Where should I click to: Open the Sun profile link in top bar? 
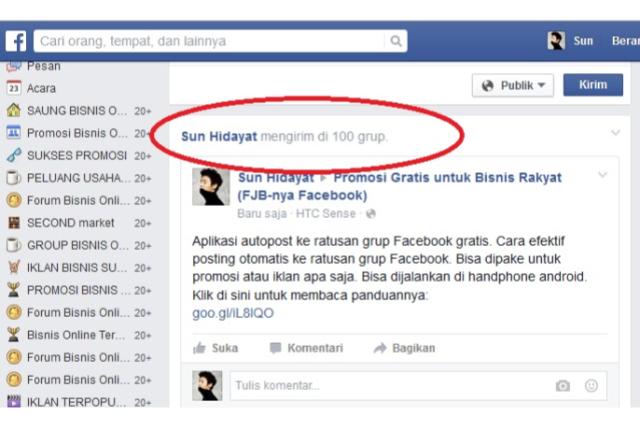click(583, 41)
